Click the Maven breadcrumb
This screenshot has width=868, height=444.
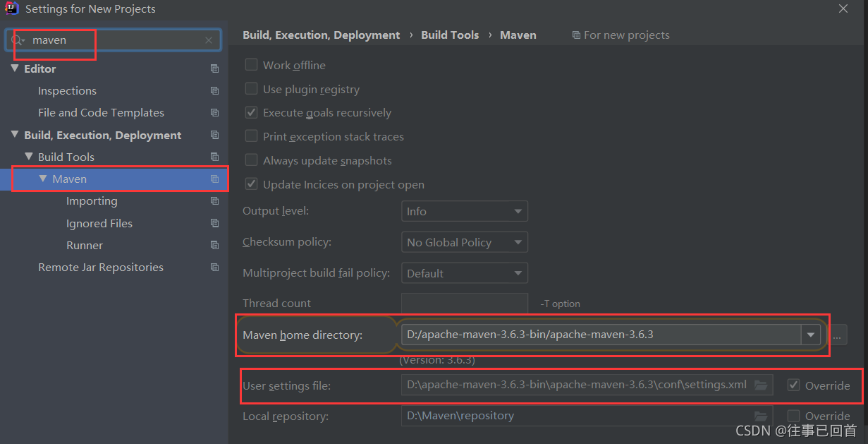click(518, 35)
